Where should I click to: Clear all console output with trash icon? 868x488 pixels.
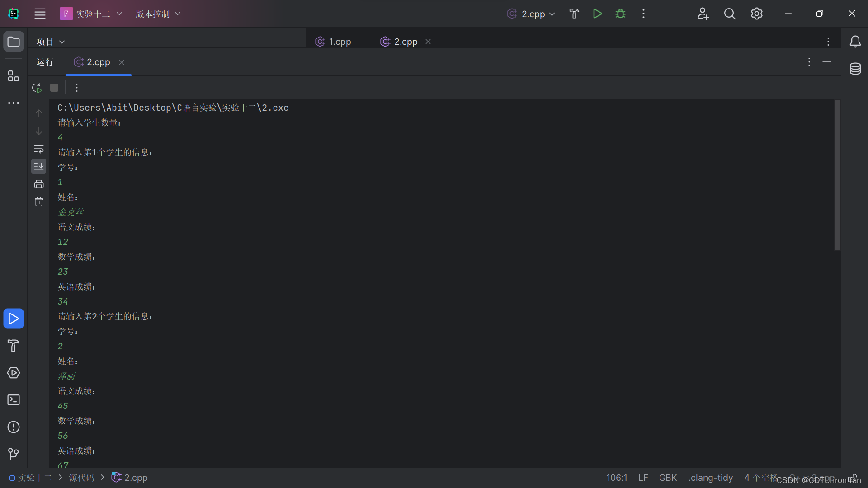(39, 202)
